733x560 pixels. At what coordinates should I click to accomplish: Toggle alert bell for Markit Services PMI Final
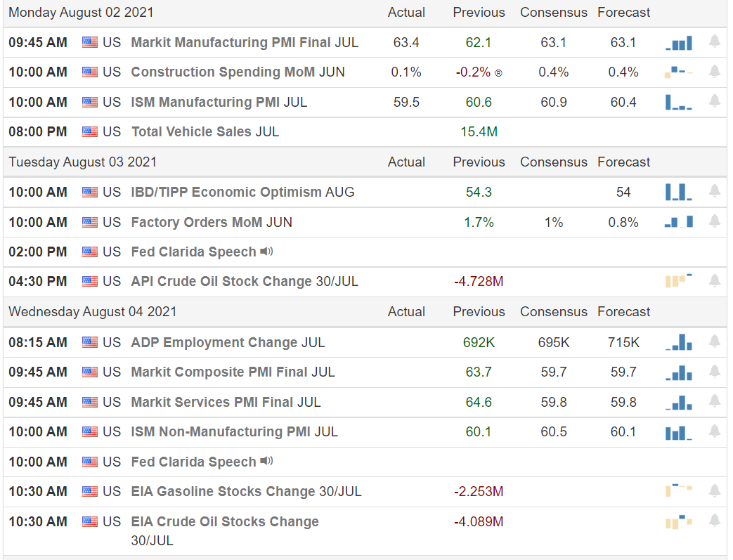tap(715, 401)
